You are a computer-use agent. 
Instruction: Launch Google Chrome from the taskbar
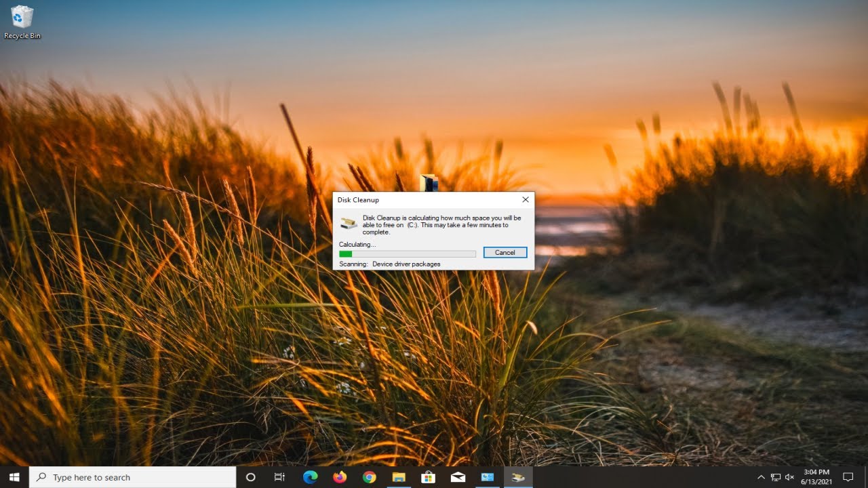click(369, 477)
